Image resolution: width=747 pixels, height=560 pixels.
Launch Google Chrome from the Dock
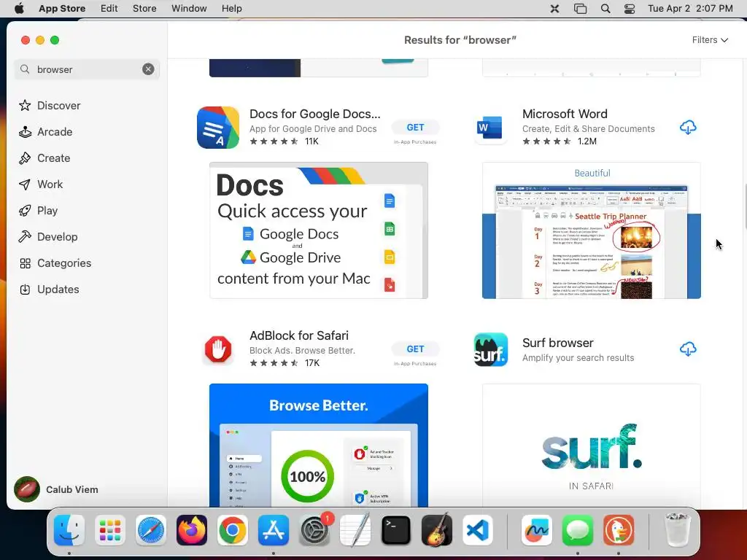click(x=233, y=530)
